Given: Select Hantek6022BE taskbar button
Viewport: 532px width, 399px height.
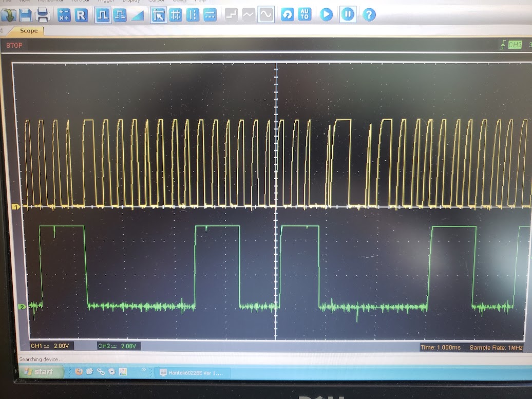Looking at the screenshot, I should point(193,372).
